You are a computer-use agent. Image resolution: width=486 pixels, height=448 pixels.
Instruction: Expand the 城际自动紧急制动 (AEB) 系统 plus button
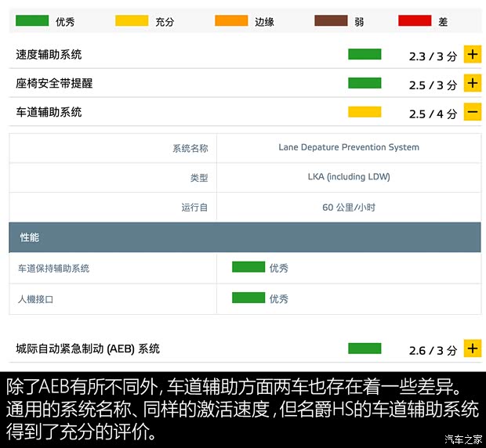pyautogui.click(x=473, y=349)
